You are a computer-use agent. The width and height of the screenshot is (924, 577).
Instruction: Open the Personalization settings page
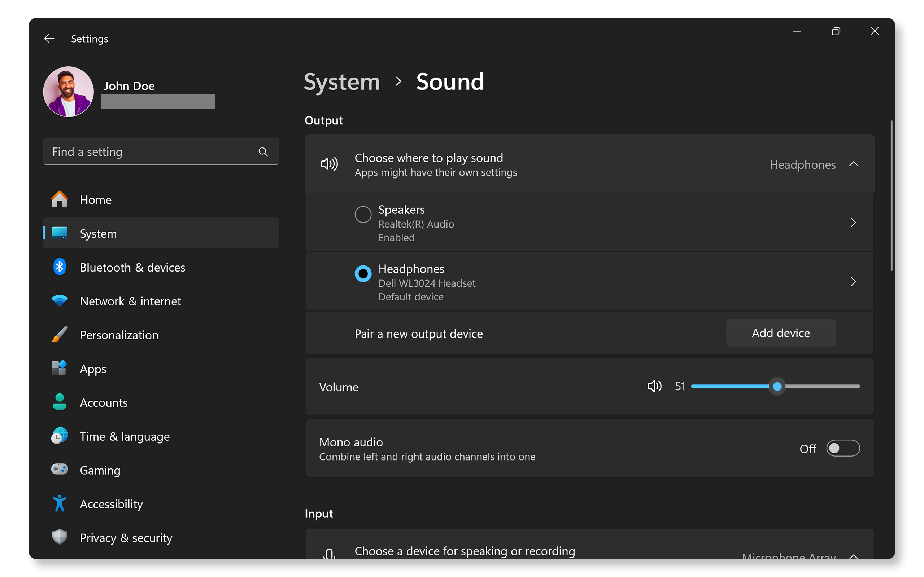tap(119, 335)
